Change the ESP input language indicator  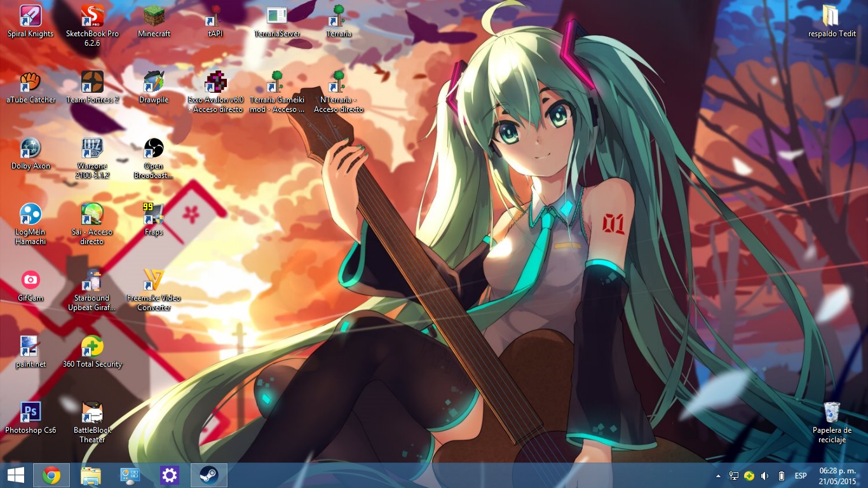click(x=801, y=475)
